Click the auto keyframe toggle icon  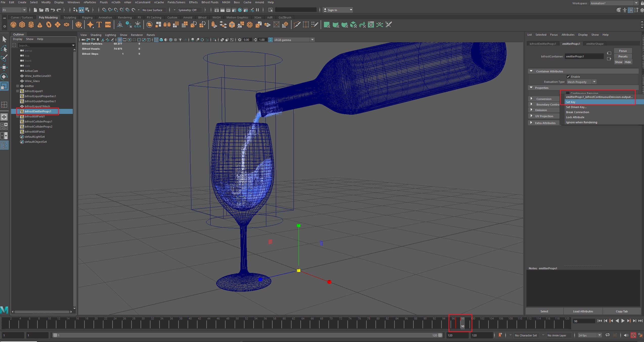pos(633,335)
